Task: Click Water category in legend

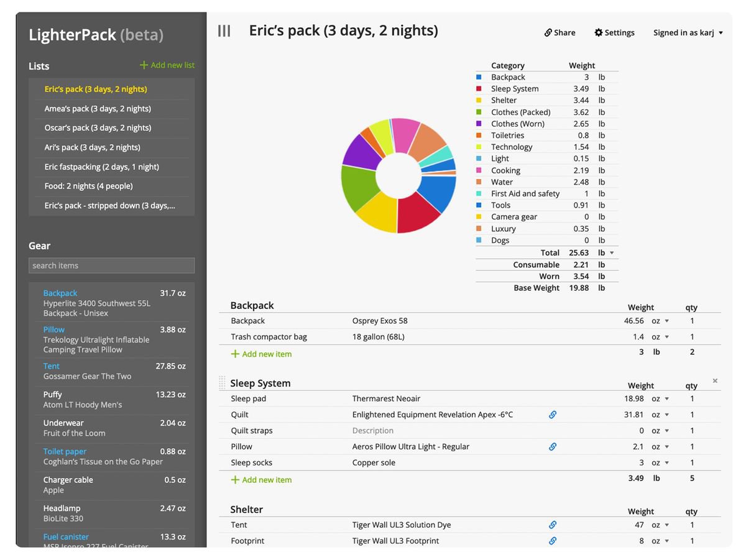Action: (502, 182)
